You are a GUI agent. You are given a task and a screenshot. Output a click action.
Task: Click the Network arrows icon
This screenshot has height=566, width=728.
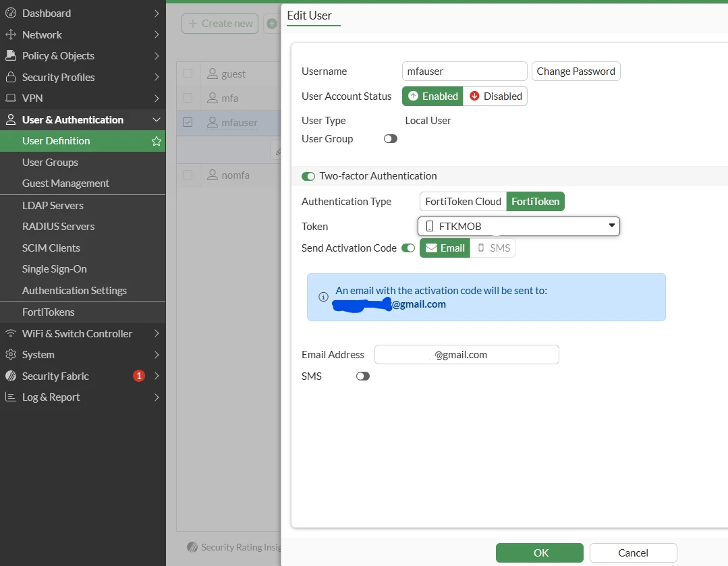point(11,34)
